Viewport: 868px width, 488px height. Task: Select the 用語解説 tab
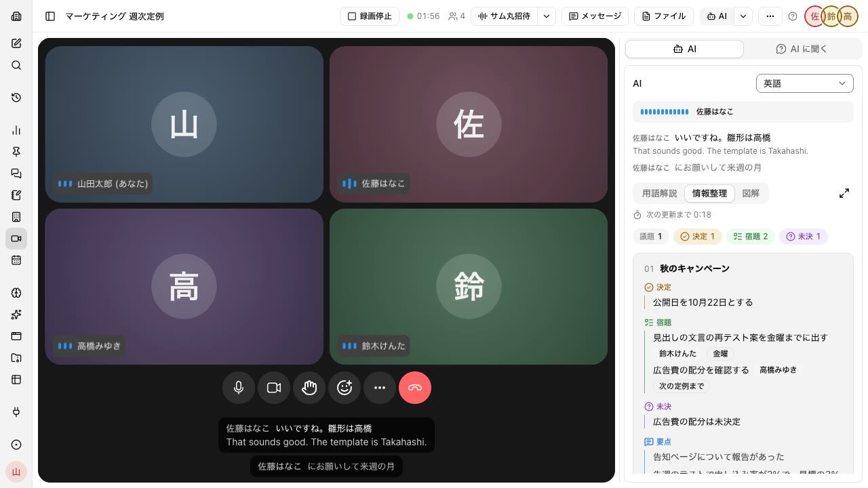click(x=659, y=193)
